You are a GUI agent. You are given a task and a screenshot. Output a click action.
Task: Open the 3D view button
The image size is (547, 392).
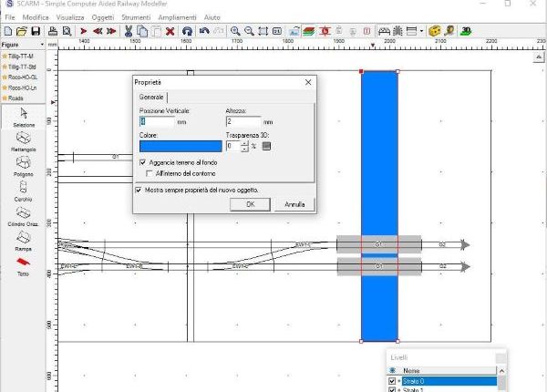pos(466,31)
